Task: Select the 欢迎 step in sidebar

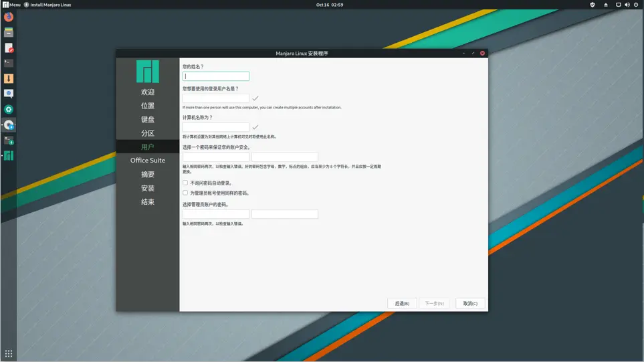Action: click(147, 92)
